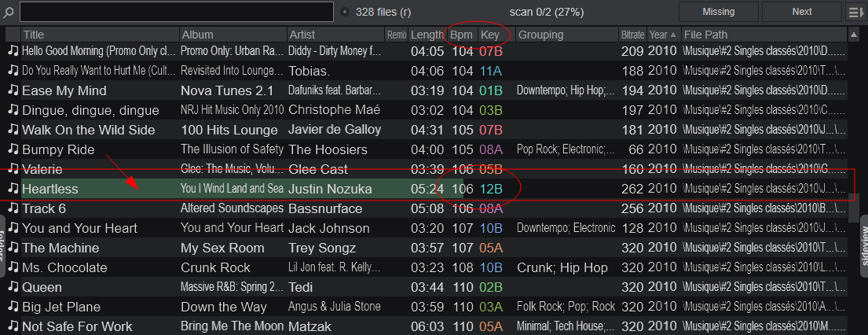This screenshot has height=335, width=868.
Task: Click music note icon for Valerie
Action: (13, 169)
